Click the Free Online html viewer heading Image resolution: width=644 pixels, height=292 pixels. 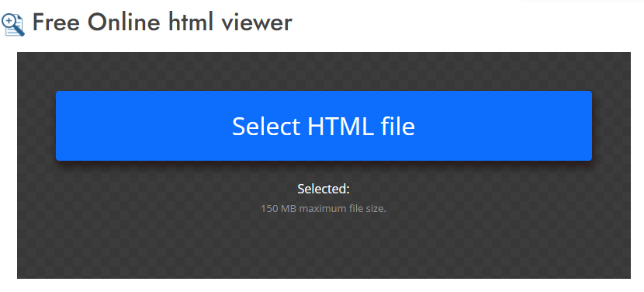162,23
